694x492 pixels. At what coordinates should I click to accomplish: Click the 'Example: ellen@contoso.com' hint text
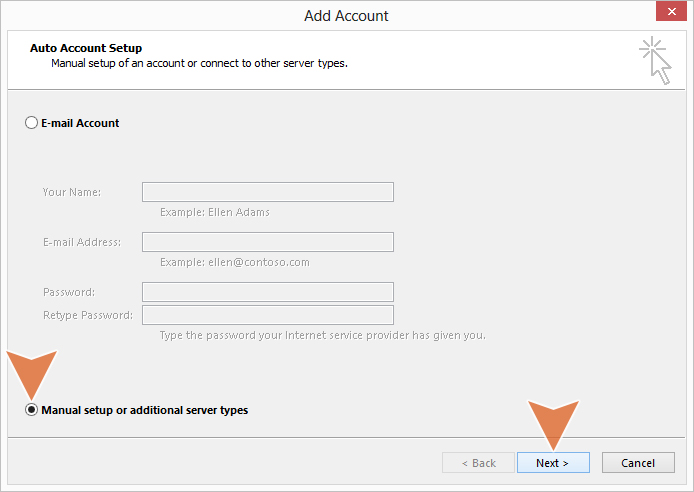235,262
